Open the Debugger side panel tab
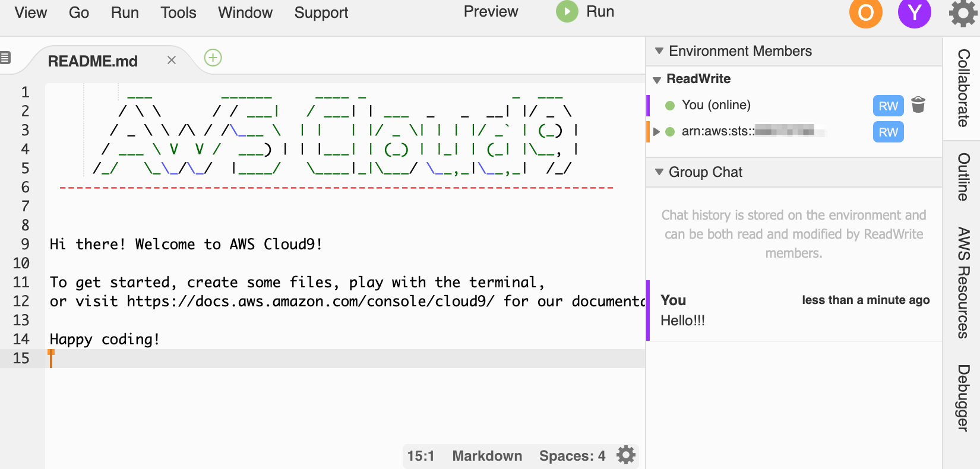 pos(963,398)
